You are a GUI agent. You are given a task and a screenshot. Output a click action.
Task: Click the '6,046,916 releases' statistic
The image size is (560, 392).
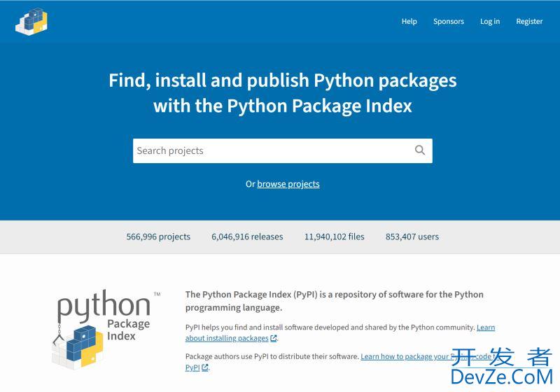(247, 237)
